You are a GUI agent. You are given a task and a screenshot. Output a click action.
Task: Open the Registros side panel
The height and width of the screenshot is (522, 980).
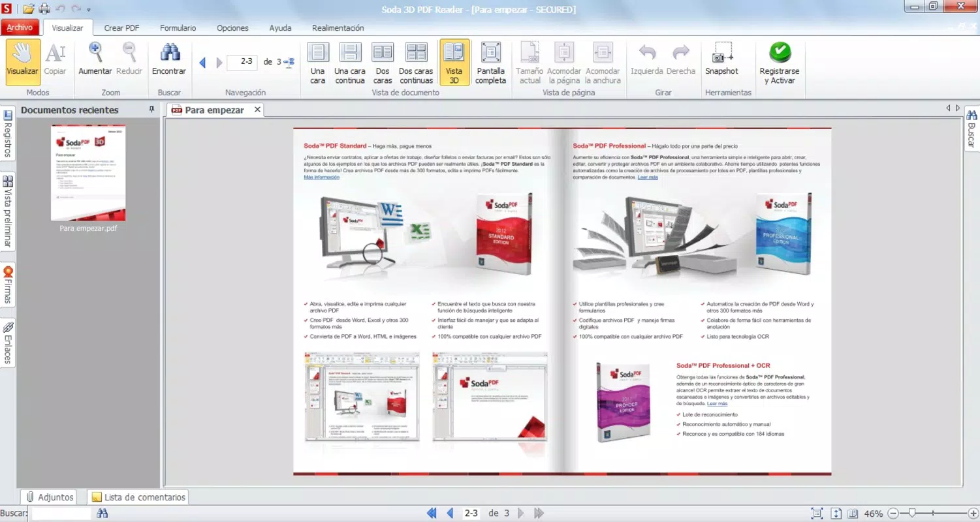pos(7,134)
